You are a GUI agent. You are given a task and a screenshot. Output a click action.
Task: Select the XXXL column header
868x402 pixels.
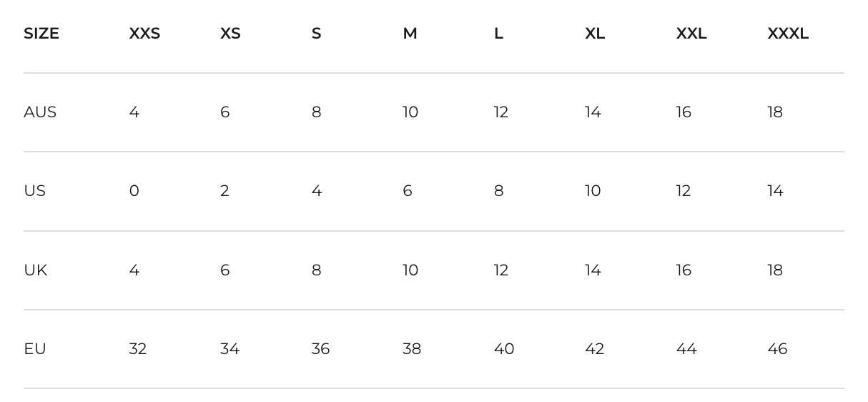click(788, 34)
